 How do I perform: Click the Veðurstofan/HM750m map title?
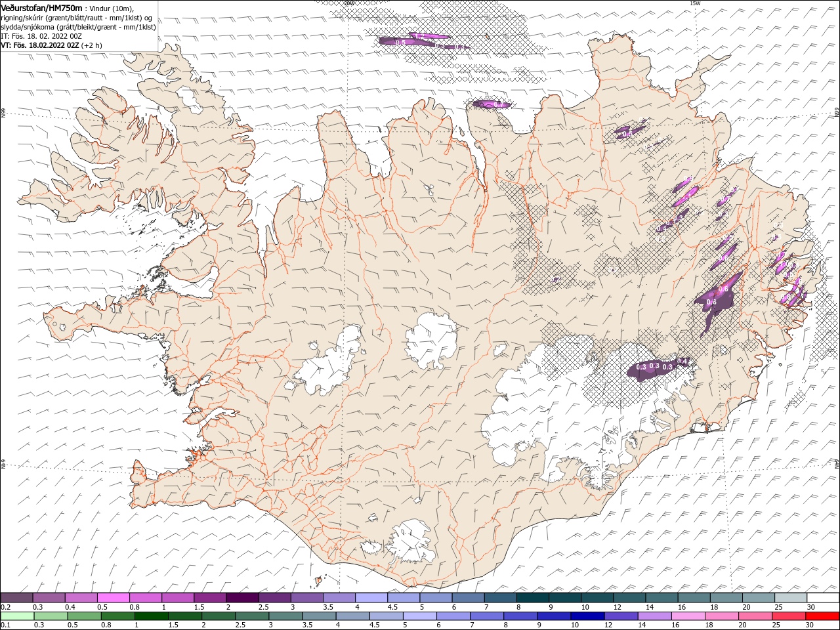click(42, 7)
